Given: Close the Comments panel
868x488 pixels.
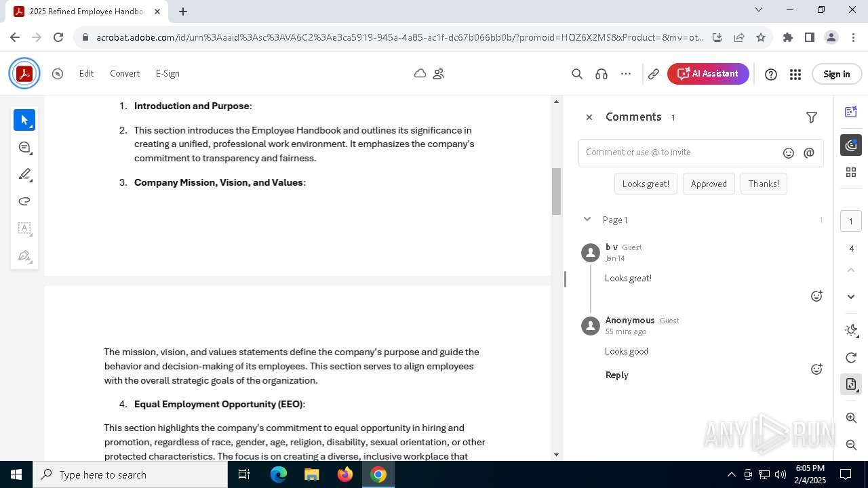Looking at the screenshot, I should point(589,117).
